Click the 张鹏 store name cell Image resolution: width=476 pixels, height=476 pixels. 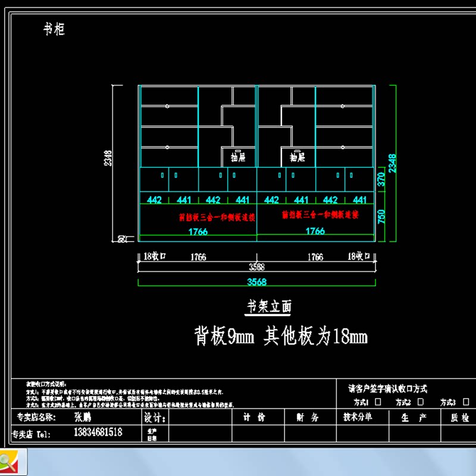tap(83, 418)
